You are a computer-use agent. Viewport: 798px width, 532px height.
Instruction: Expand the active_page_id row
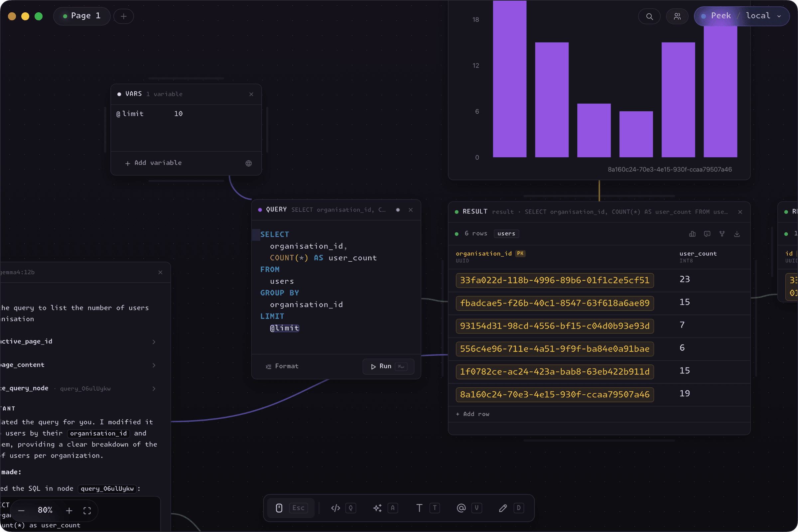[79, 342]
